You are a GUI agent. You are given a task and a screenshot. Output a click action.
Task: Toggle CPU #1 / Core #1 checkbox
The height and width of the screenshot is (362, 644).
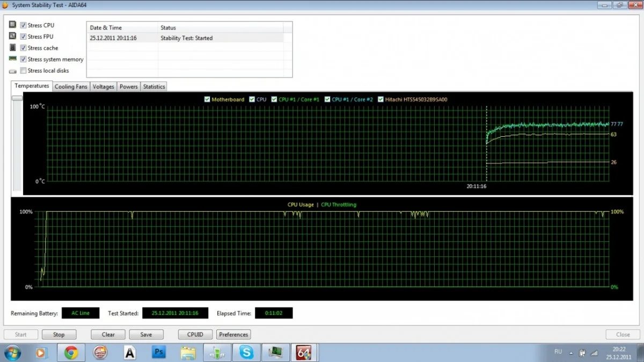[274, 99]
